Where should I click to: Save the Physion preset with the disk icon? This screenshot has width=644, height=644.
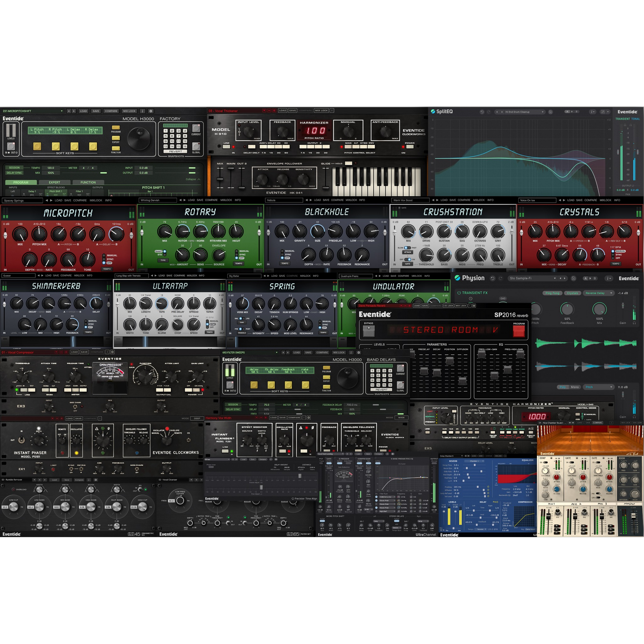click(574, 278)
